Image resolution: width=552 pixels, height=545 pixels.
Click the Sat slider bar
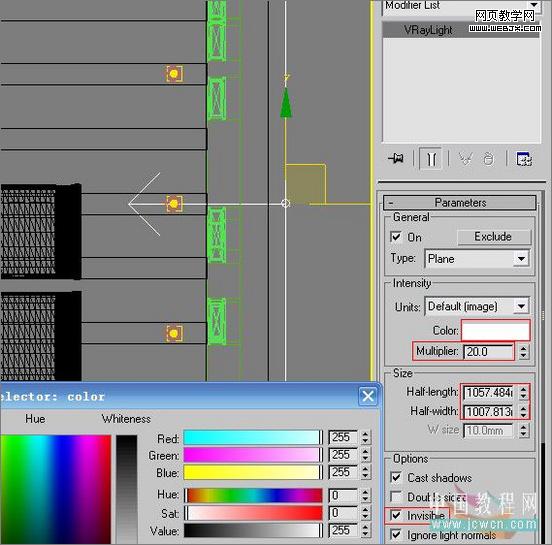[x=253, y=513]
